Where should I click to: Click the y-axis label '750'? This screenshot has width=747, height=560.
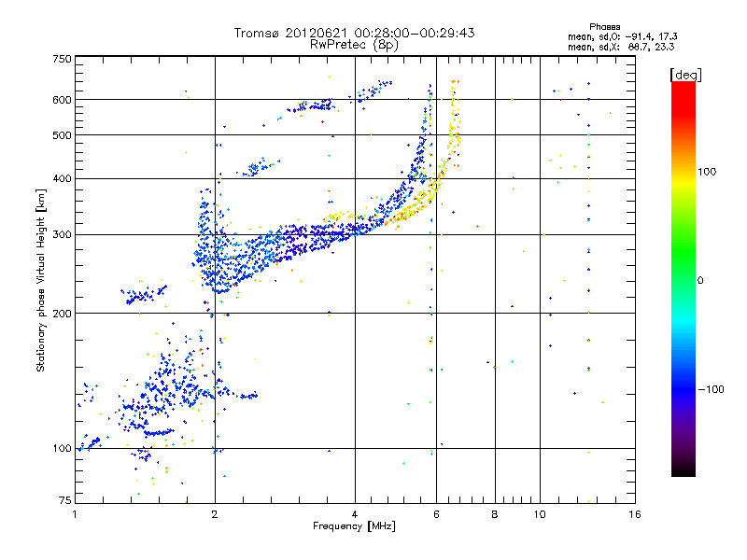tap(62, 59)
